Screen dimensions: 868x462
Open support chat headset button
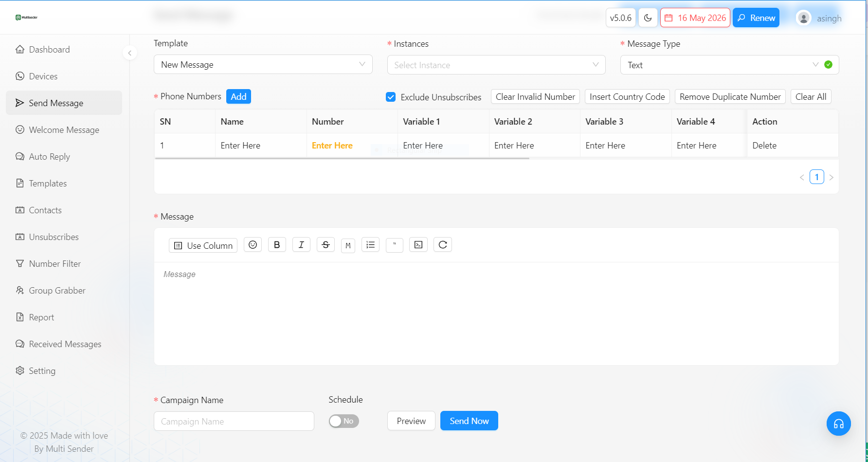(838, 424)
